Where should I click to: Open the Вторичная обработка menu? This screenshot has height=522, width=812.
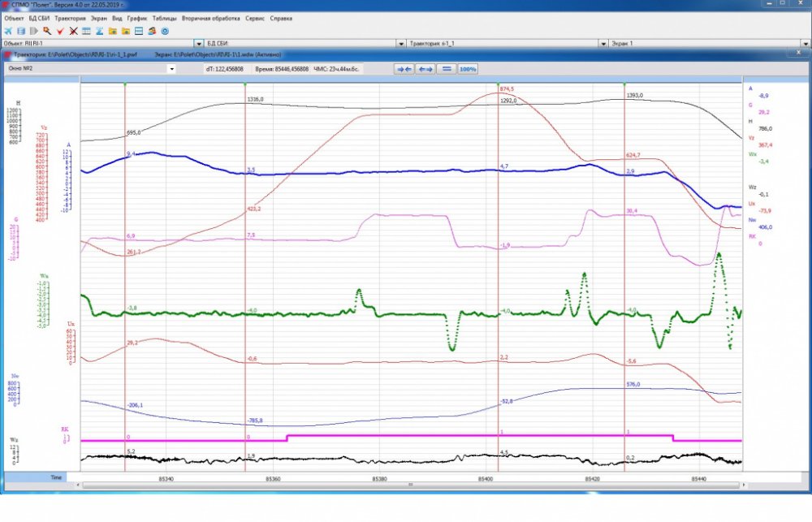point(211,18)
